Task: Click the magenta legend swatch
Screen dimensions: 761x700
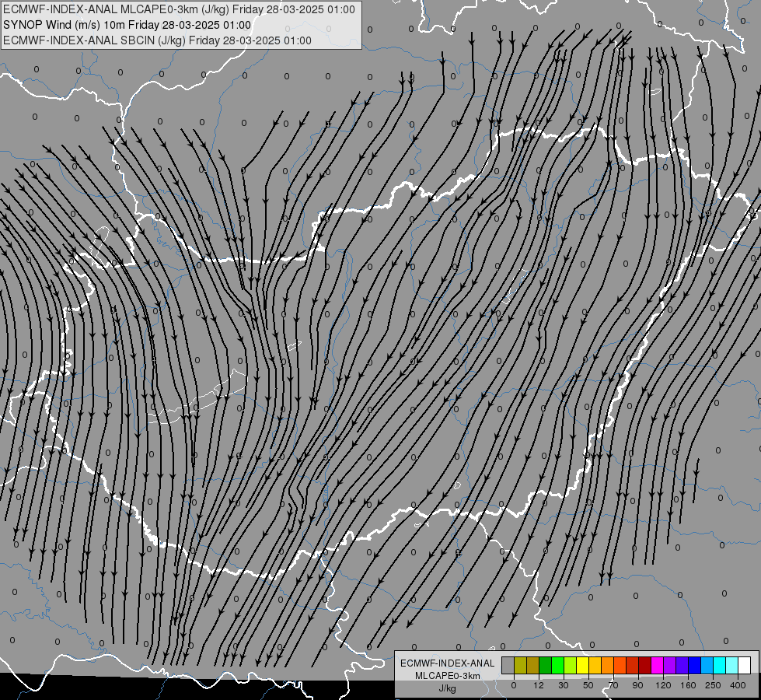Action: click(x=658, y=665)
